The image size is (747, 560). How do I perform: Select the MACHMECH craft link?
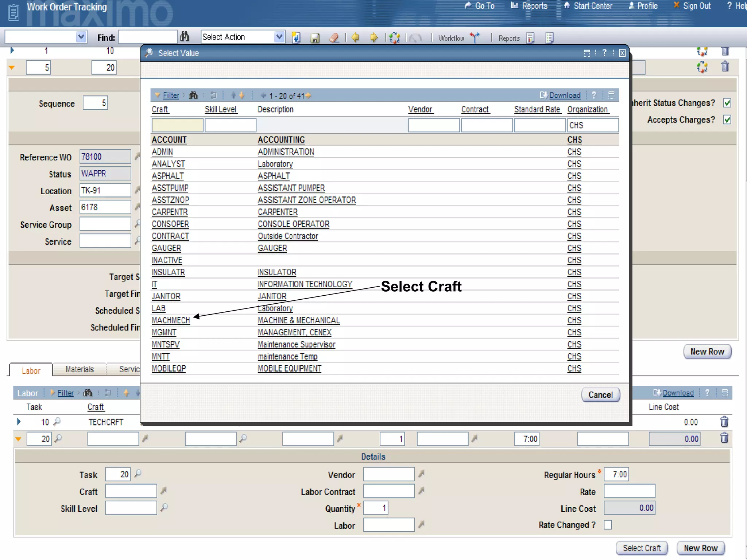pos(171,320)
